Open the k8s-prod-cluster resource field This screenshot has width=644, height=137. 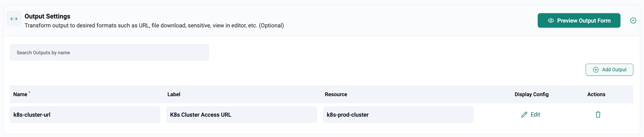tap(398, 115)
